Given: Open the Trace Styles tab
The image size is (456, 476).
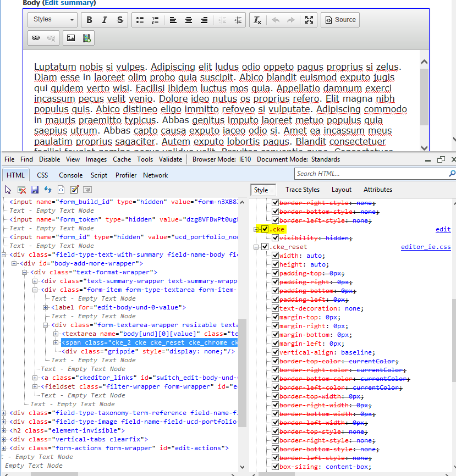Looking at the screenshot, I should click(x=303, y=190).
